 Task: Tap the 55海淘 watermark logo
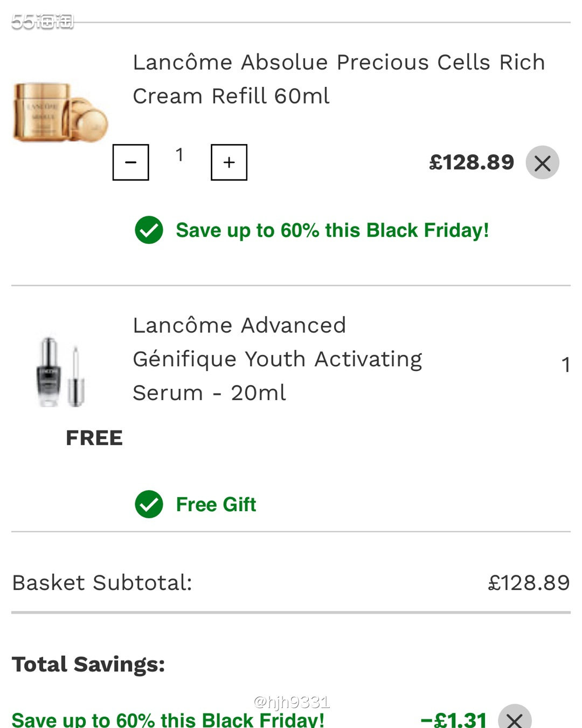pos(42,22)
